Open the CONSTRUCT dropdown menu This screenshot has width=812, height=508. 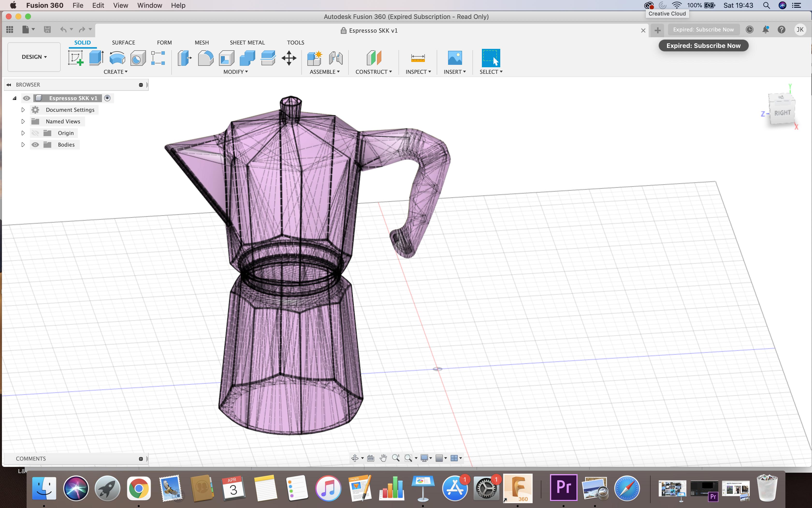(373, 72)
